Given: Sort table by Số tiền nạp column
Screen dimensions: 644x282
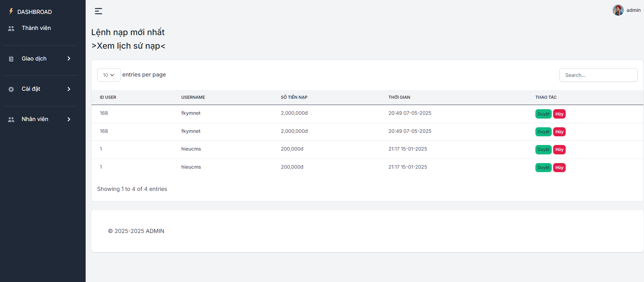Looking at the screenshot, I should [x=294, y=97].
